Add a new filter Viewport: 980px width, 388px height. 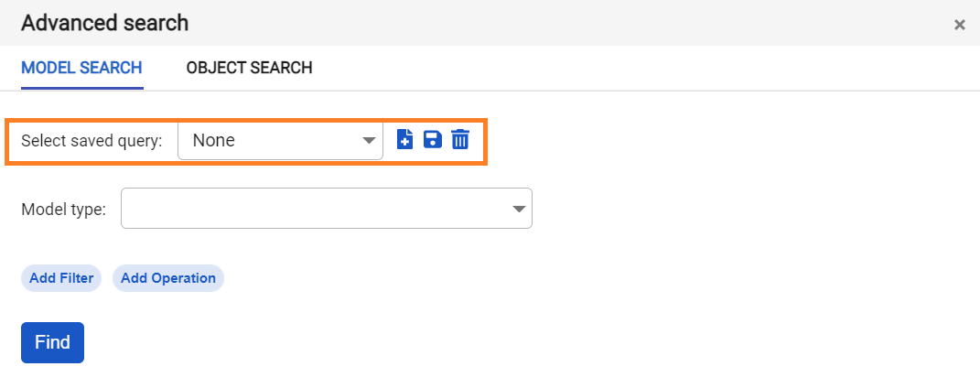[x=61, y=278]
